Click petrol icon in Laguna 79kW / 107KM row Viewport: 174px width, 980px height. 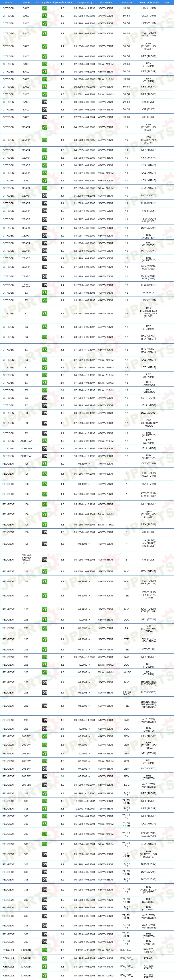coord(45,950)
